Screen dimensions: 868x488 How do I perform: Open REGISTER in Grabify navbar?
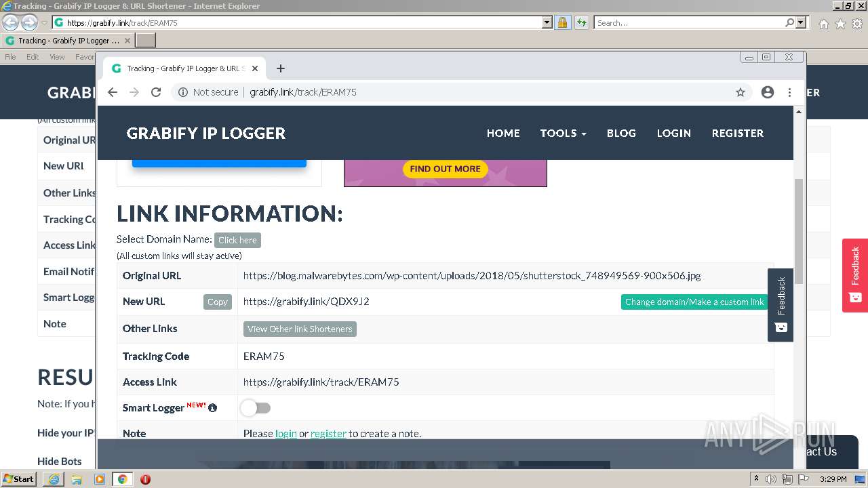(x=738, y=133)
